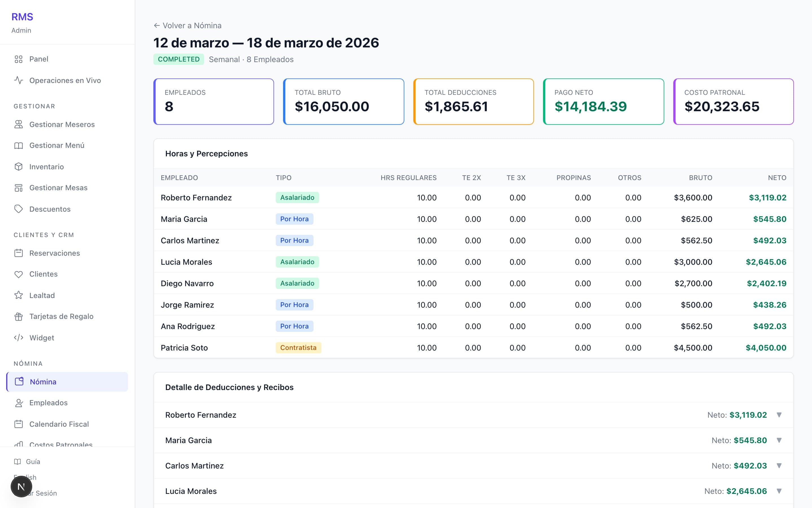Click the Guía book icon
The width and height of the screenshot is (812, 508).
[x=17, y=462]
